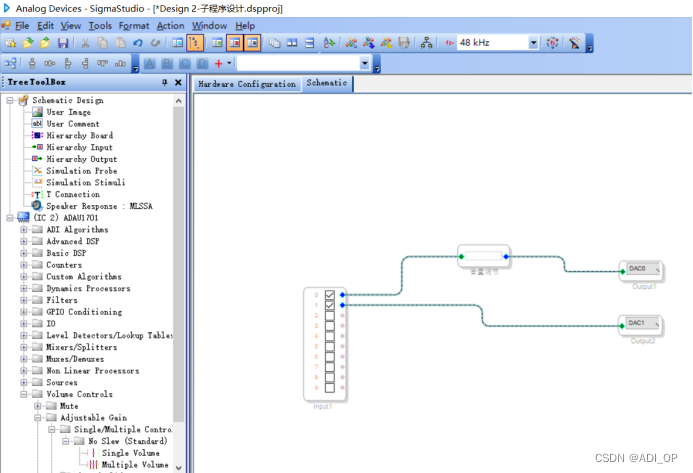
Task: Click the Align schematic tree icon
Action: point(11,63)
